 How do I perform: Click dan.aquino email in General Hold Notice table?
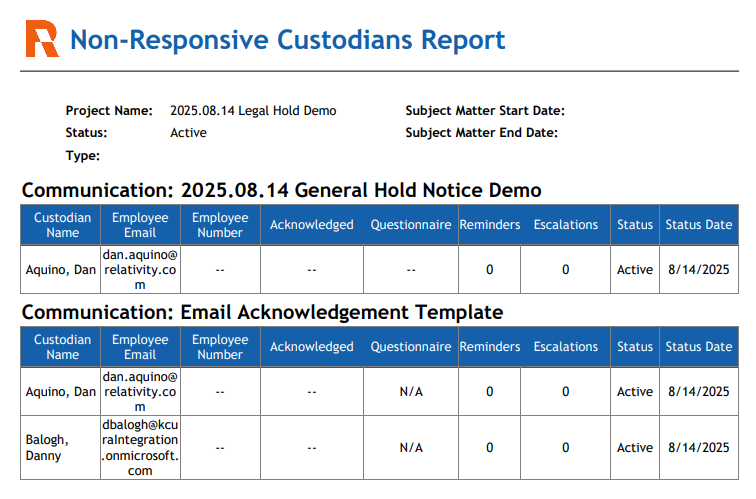140,270
